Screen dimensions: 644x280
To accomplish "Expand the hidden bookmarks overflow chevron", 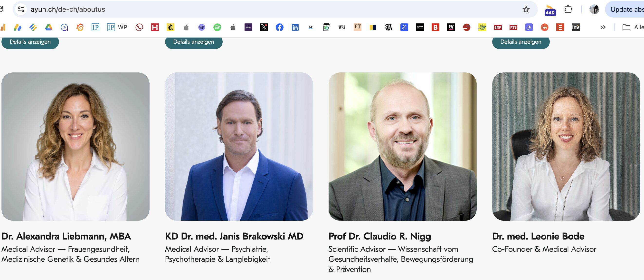I will point(603,27).
